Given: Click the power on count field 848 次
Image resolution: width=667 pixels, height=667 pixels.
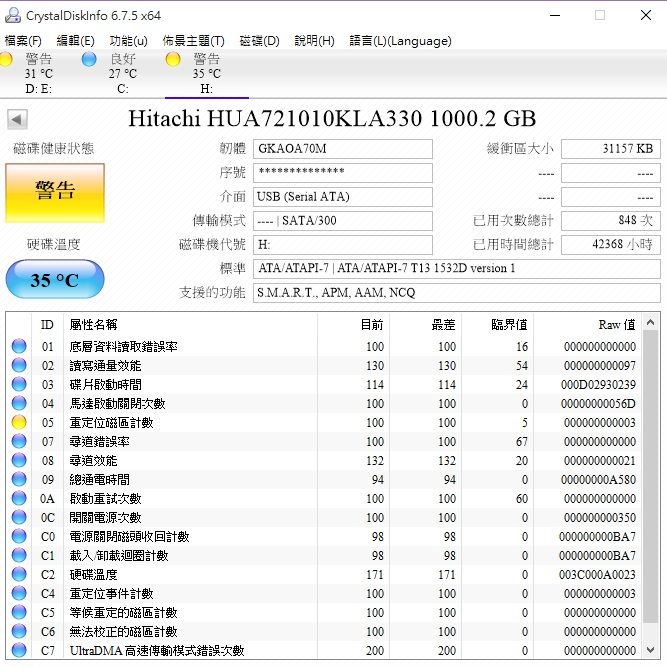Looking at the screenshot, I should (611, 221).
